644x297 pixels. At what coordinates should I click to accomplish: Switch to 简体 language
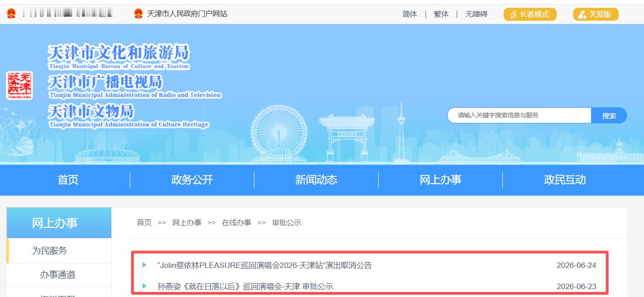click(410, 14)
